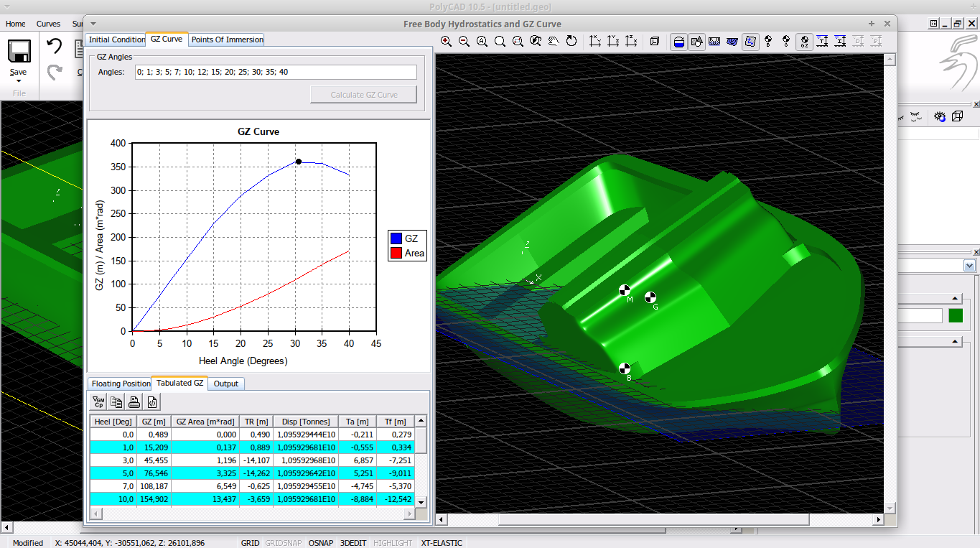Switch to Floating Position tab

(121, 384)
